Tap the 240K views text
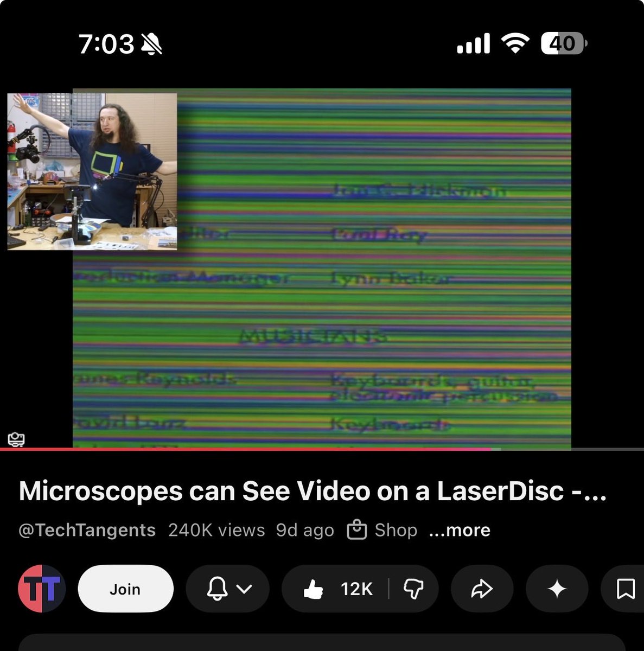Image resolution: width=644 pixels, height=651 pixels. [x=216, y=530]
